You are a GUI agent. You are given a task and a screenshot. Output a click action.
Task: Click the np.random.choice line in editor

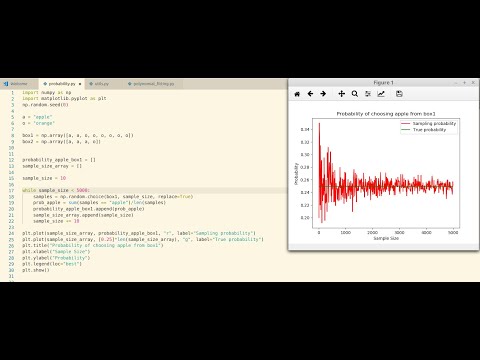tap(113, 196)
